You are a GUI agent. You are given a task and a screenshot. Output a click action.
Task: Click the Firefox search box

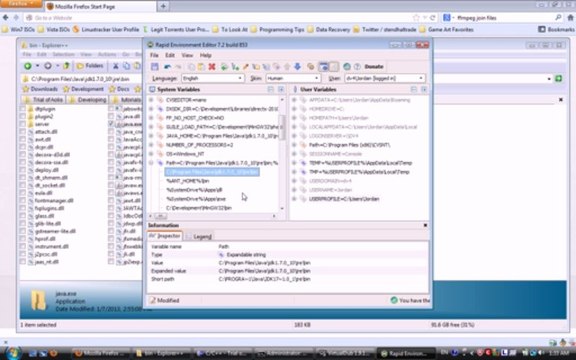(x=502, y=18)
